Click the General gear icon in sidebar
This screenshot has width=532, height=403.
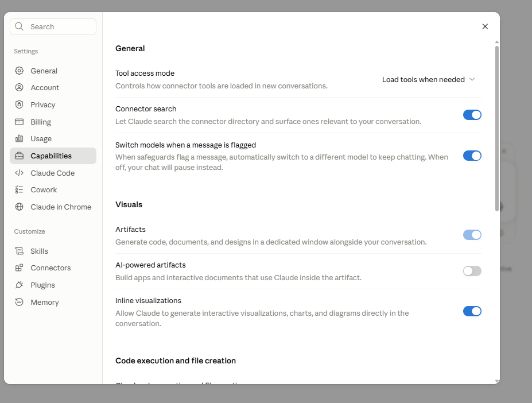coord(20,71)
